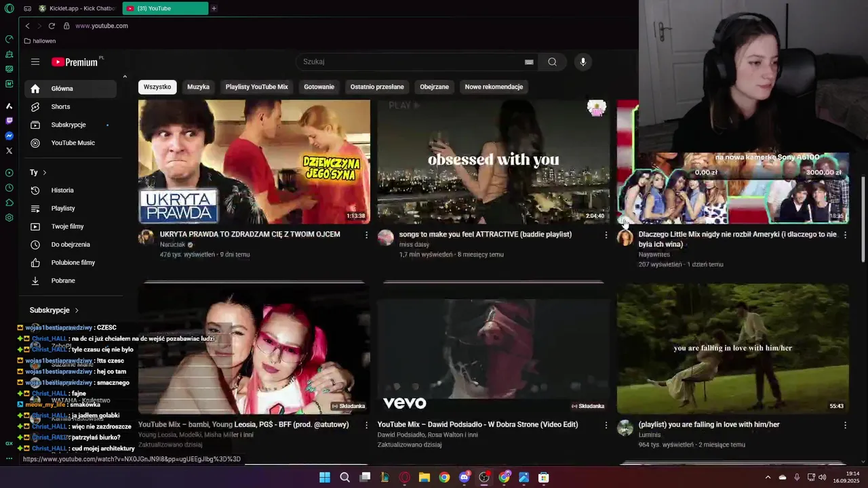Open a new browser tab

pyautogui.click(x=214, y=9)
